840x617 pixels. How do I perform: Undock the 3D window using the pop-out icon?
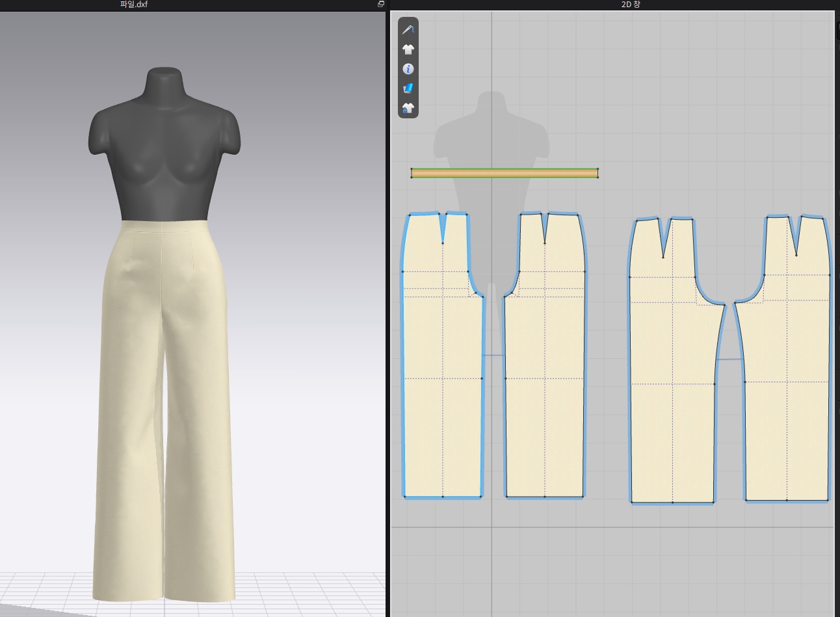[381, 5]
